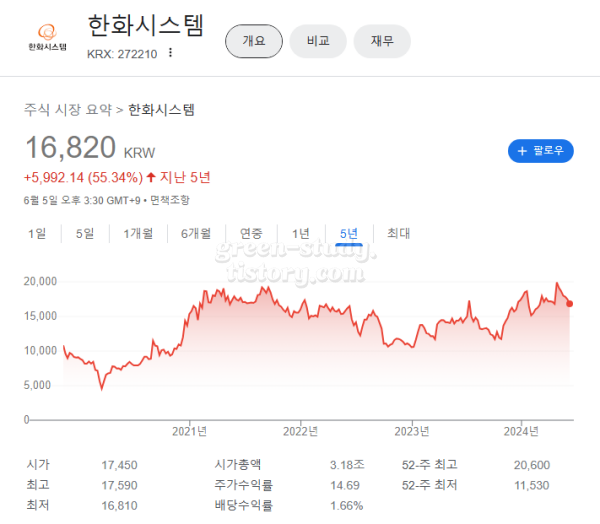Viewport: 600px width, 524px height.
Task: Click the KRX: 272210 ticker text
Action: click(x=122, y=54)
